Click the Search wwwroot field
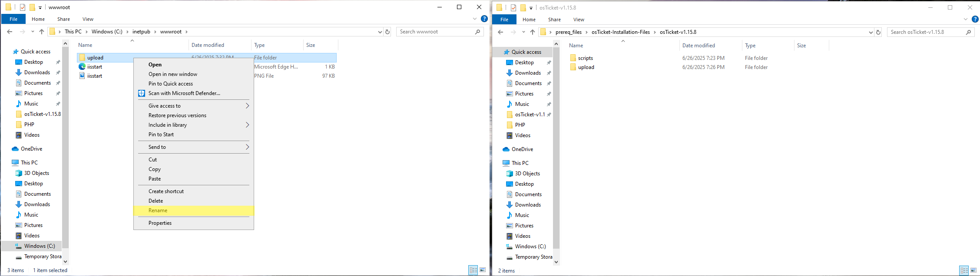 [440, 32]
